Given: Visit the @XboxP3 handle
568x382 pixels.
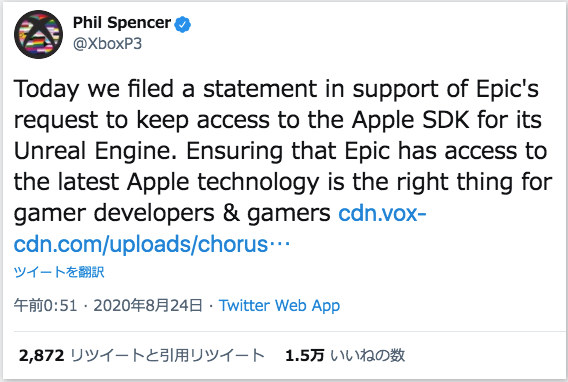Looking at the screenshot, I should click(107, 44).
